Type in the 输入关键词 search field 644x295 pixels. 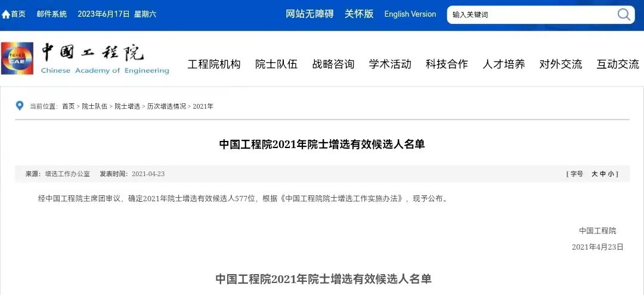(532, 15)
